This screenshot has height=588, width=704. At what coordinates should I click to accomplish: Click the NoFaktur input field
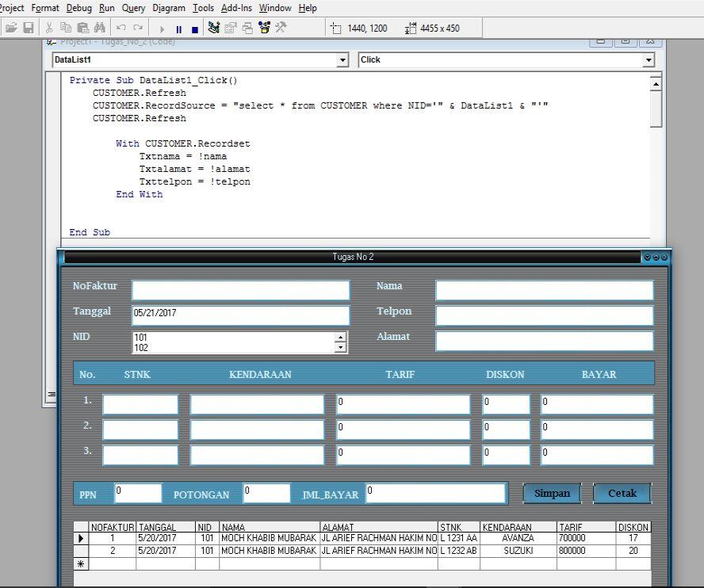point(241,290)
